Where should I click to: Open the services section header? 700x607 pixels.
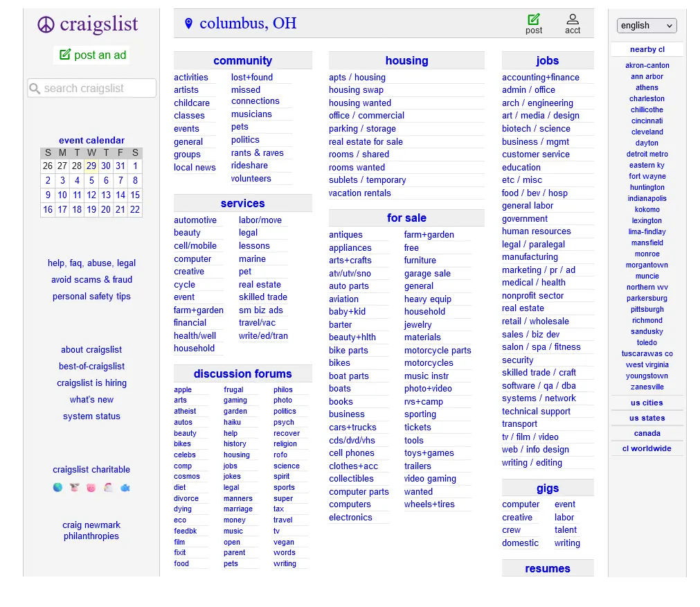(x=242, y=203)
